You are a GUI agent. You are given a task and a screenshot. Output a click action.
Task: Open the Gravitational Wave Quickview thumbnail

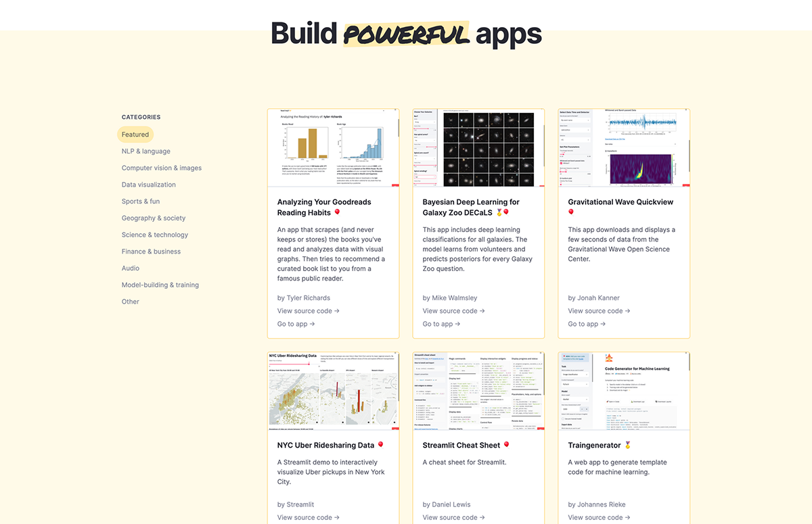624,148
